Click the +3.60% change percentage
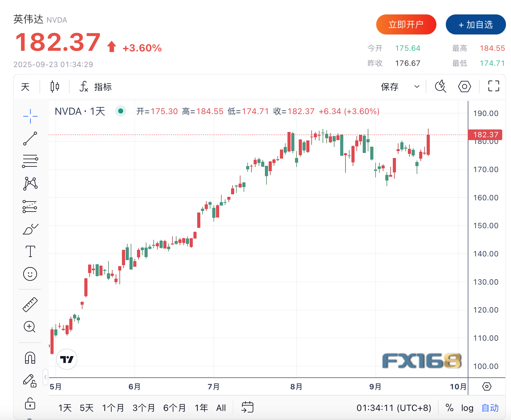The width and height of the screenshot is (511, 420). coord(142,48)
